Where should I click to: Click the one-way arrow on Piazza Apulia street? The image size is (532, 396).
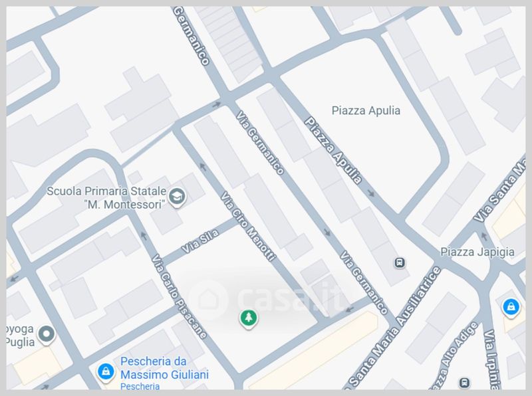point(371,193)
